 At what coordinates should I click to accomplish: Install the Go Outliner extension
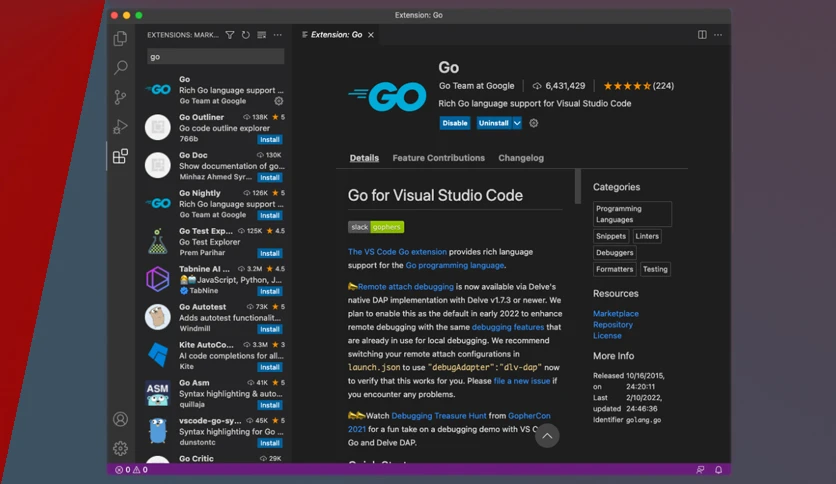coord(270,140)
